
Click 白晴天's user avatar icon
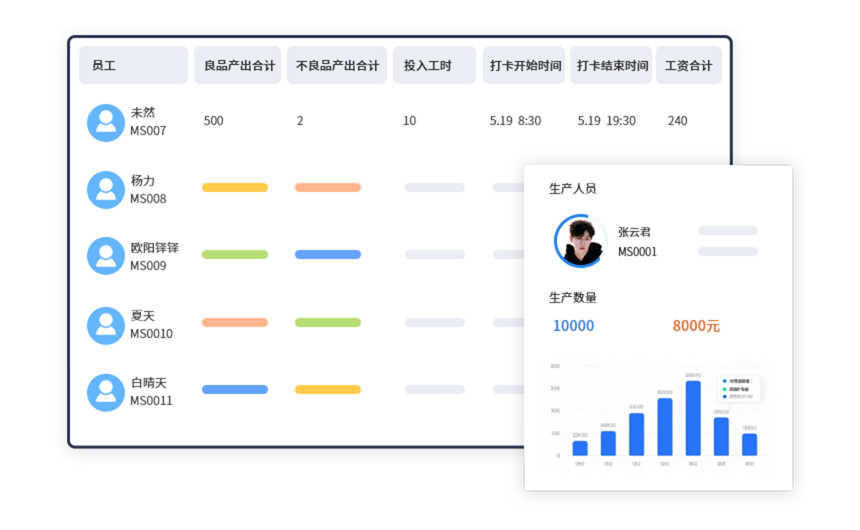(105, 392)
